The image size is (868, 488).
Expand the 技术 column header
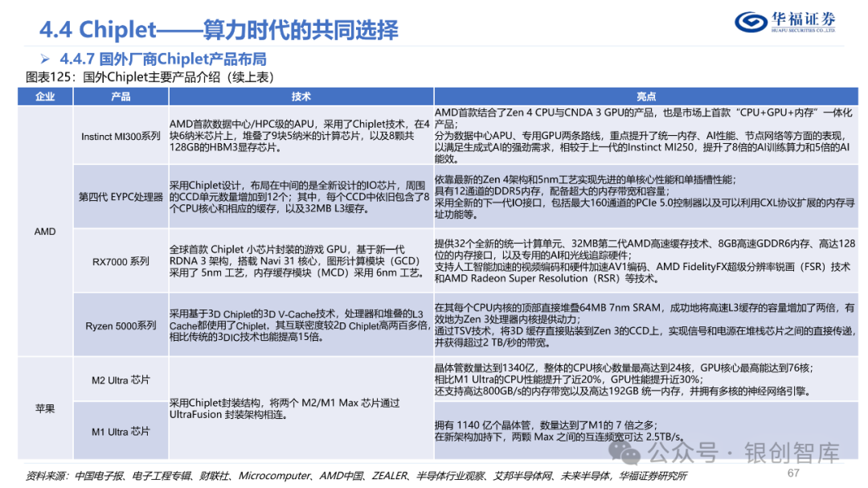301,96
